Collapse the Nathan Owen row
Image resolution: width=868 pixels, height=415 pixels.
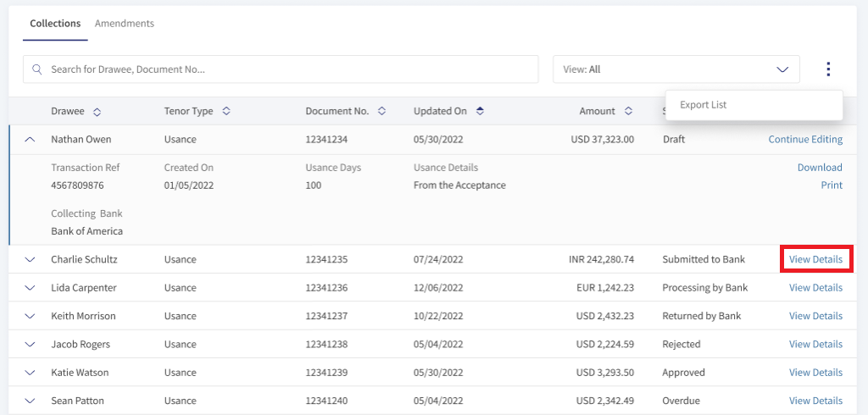pos(31,140)
